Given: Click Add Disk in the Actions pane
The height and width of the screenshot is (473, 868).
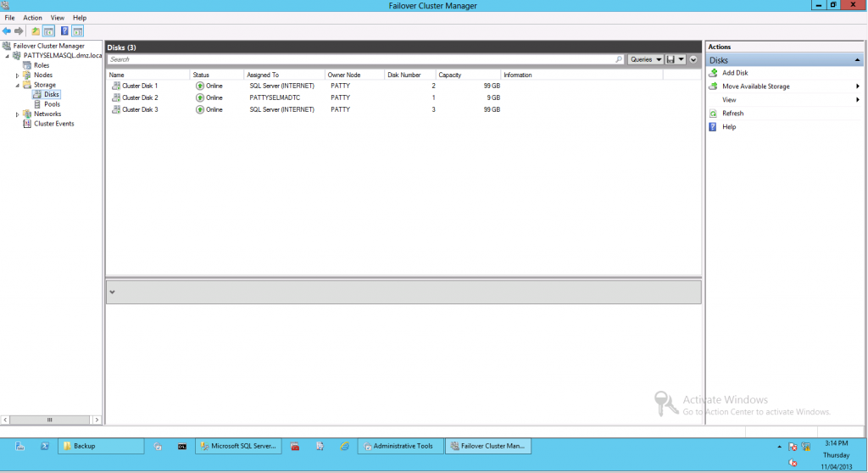Looking at the screenshot, I should (735, 73).
